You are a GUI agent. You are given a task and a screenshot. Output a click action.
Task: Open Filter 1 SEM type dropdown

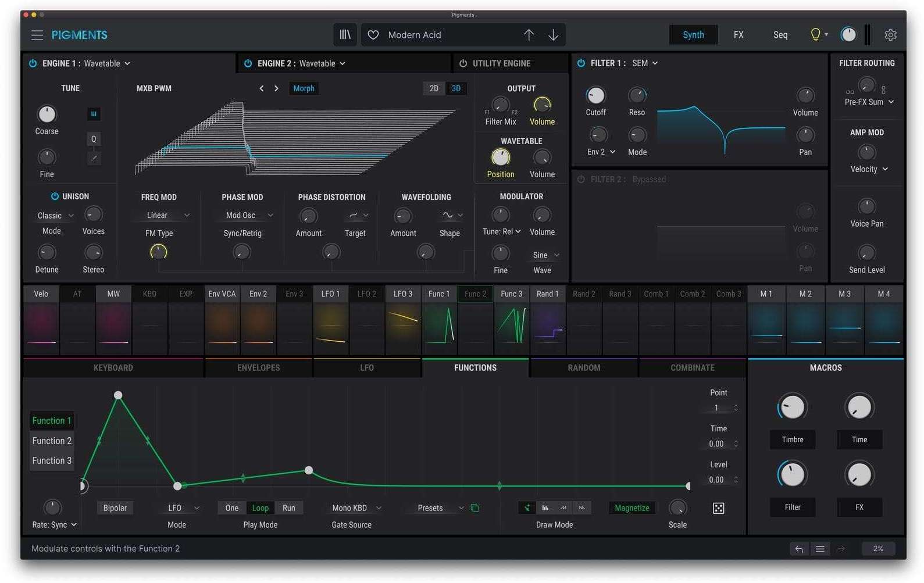click(x=645, y=63)
